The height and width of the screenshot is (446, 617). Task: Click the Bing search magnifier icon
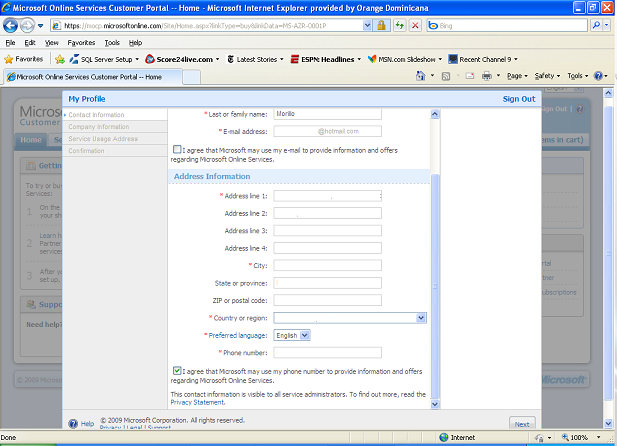tap(596, 26)
